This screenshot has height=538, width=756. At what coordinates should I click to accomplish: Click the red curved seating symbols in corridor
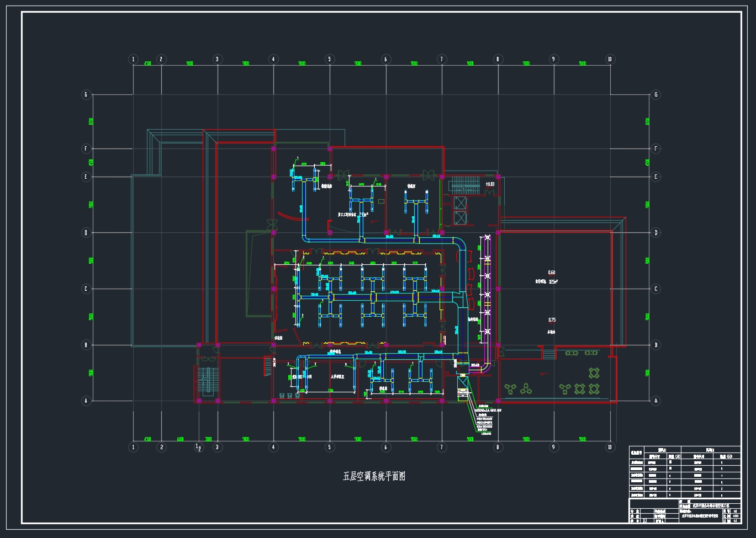click(x=470, y=274)
